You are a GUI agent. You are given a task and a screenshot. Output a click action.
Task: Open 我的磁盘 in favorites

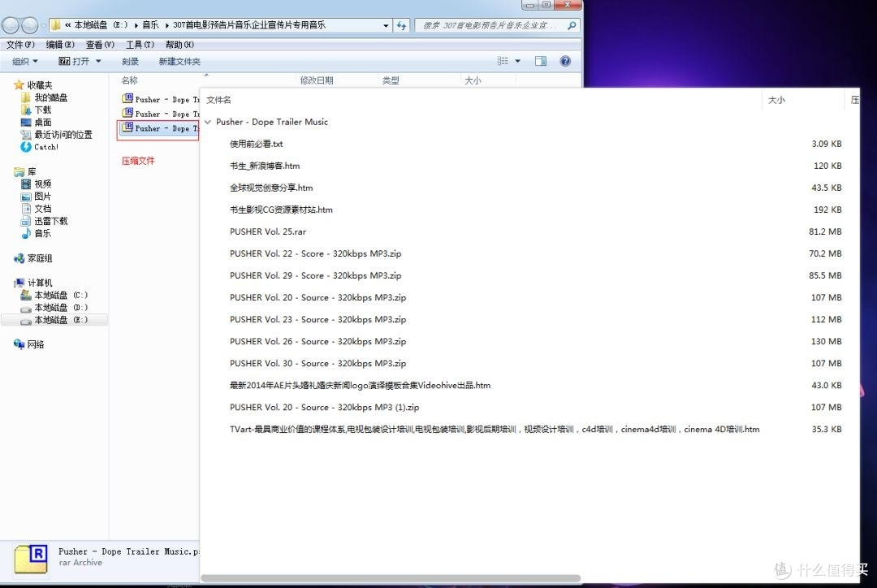pyautogui.click(x=44, y=97)
